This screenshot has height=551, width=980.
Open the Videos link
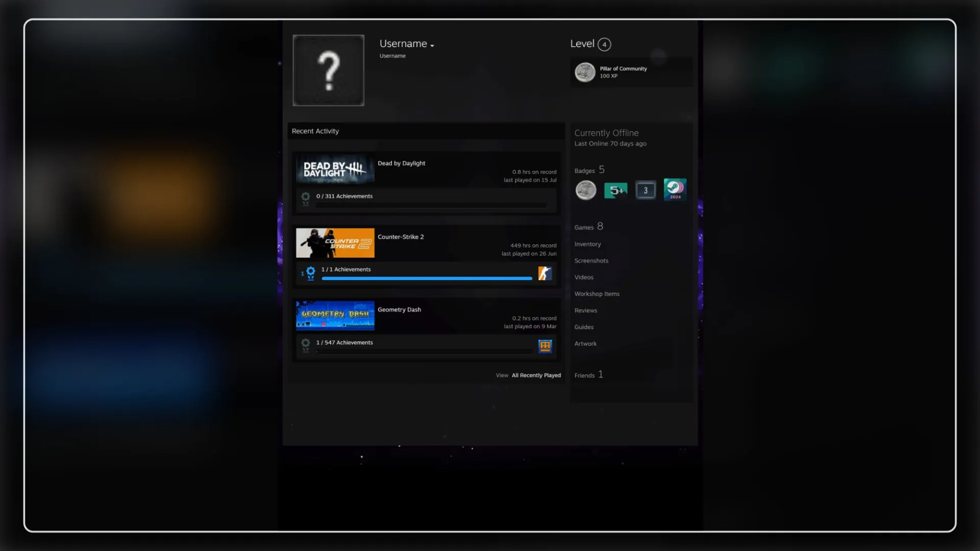pyautogui.click(x=584, y=278)
